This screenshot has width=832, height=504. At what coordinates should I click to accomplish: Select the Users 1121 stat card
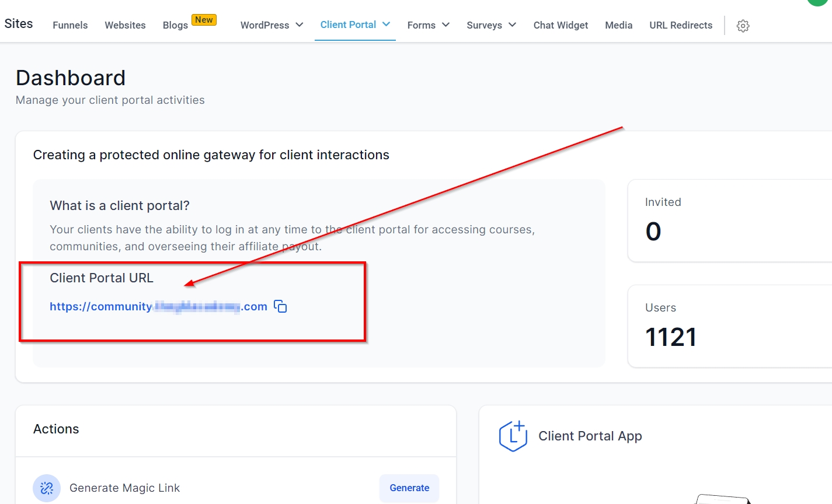(730, 326)
